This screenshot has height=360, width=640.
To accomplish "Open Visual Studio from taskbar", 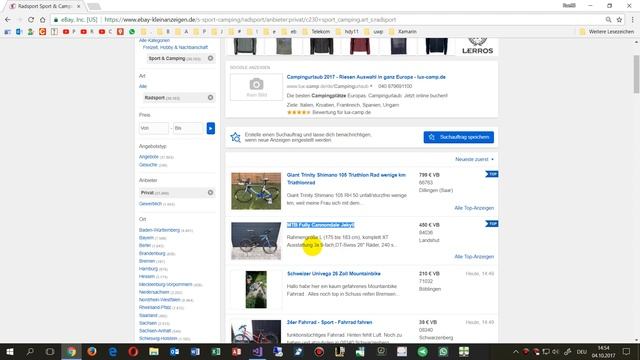I will [x=257, y=351].
